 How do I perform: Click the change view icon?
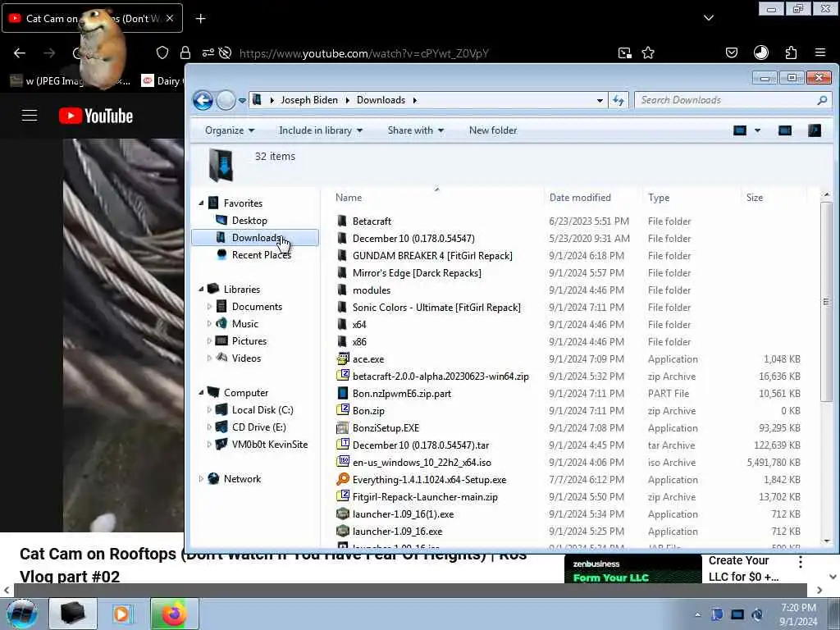[x=740, y=130]
